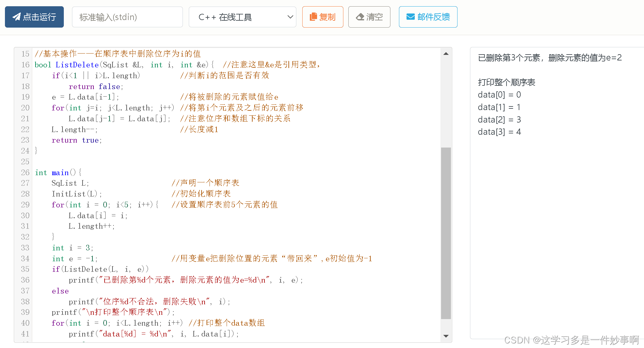This screenshot has width=644, height=348.
Task: Click line 22 'L.length--;'
Action: pyautogui.click(x=74, y=129)
